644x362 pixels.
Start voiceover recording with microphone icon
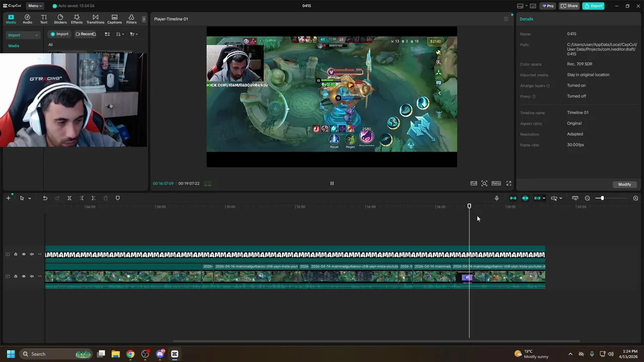tap(497, 198)
